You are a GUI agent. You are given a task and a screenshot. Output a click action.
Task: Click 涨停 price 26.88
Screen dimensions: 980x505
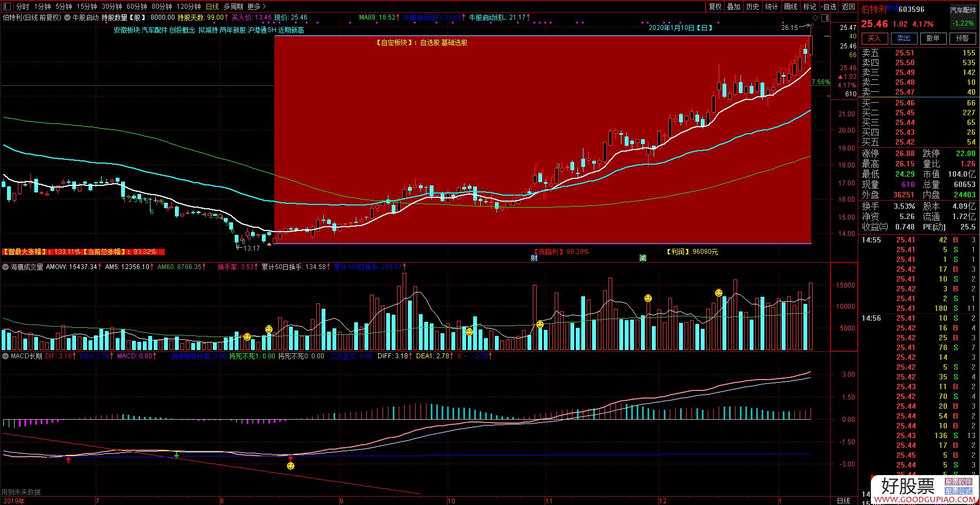904,153
